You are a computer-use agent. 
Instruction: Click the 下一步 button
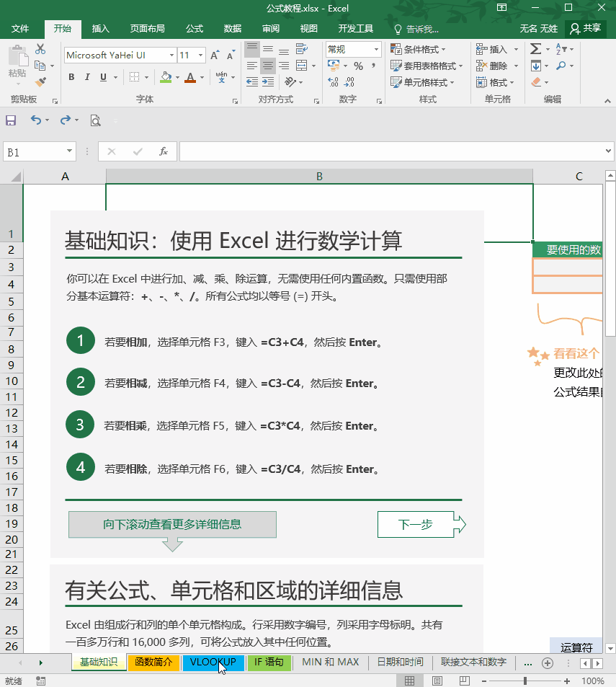click(421, 524)
